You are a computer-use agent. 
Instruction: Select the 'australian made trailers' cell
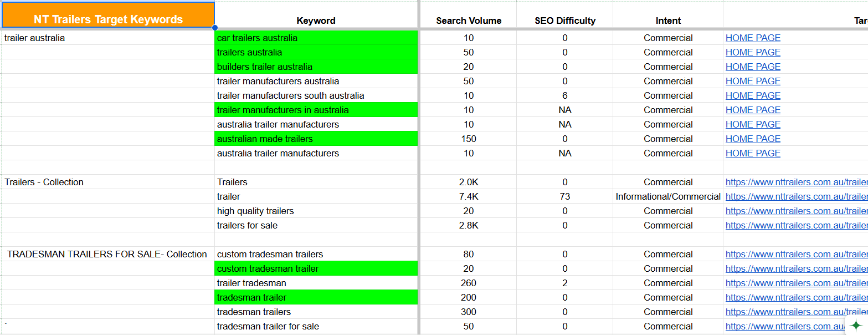316,139
